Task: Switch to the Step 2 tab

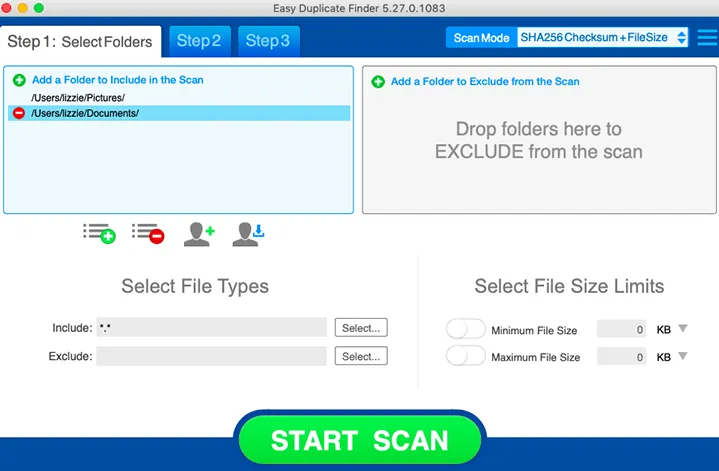Action: 199,41
